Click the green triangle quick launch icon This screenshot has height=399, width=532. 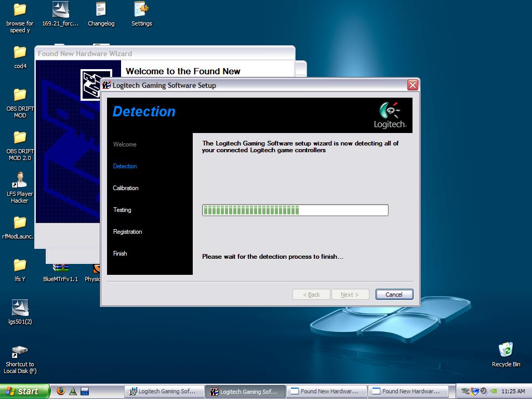73,391
